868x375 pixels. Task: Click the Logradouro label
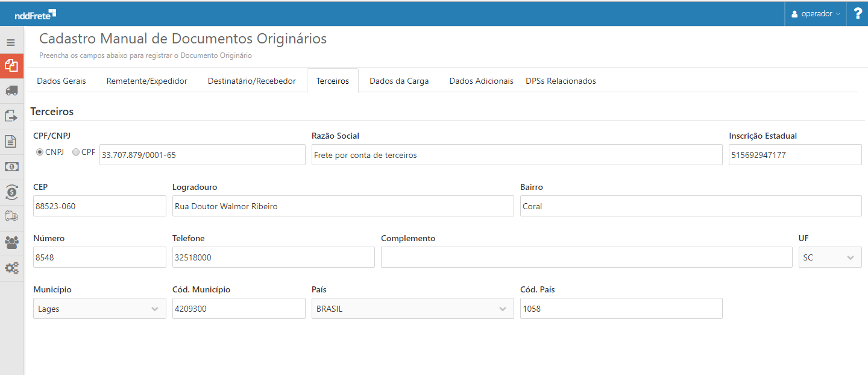[x=195, y=187]
